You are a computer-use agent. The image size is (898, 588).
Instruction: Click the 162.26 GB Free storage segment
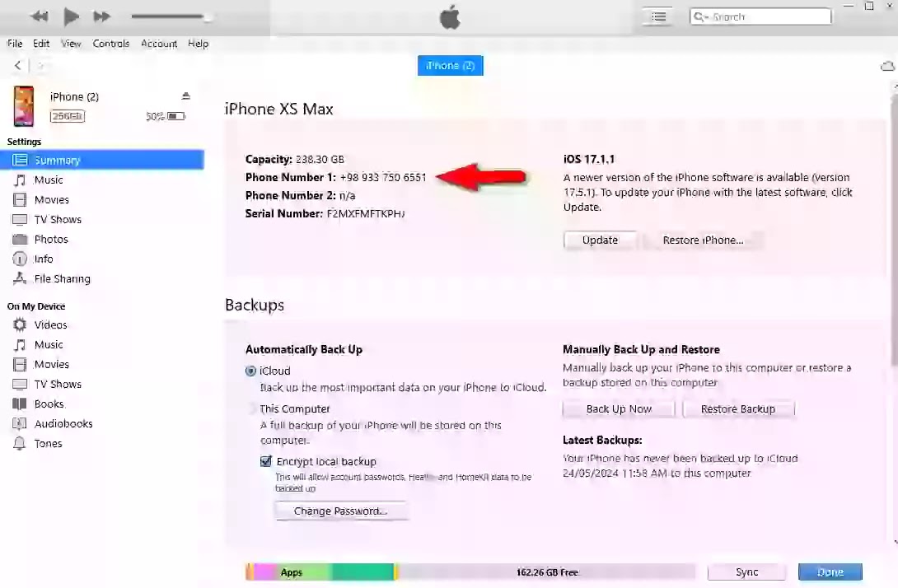(547, 572)
